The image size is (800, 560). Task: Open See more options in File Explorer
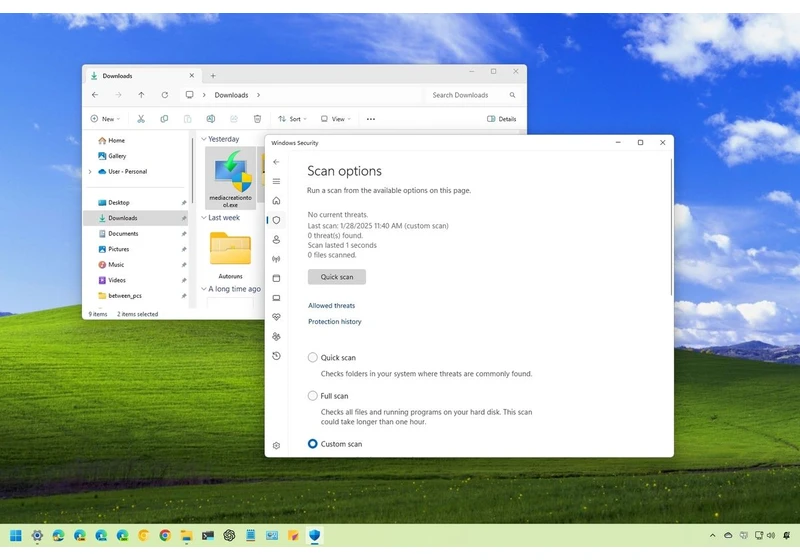point(371,119)
